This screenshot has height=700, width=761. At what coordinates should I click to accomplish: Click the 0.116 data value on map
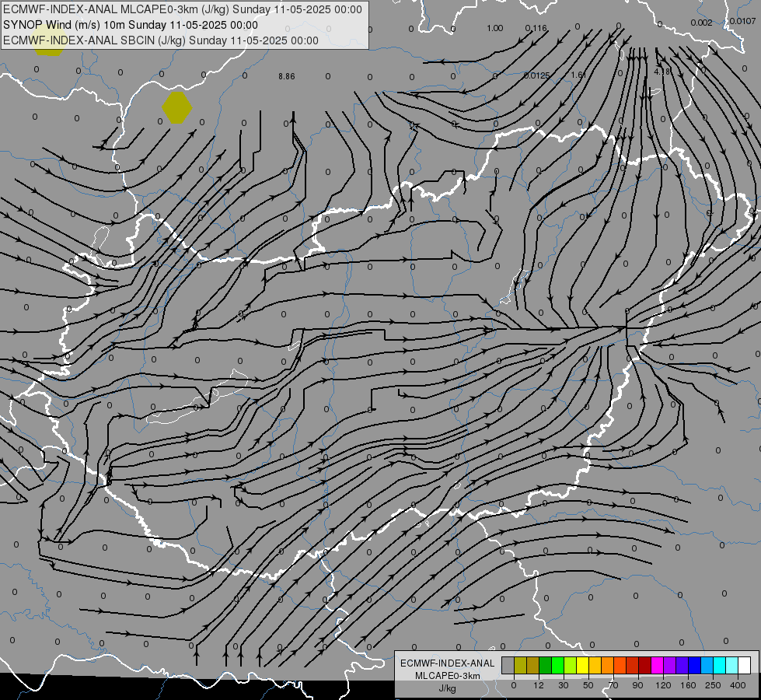tap(536, 28)
